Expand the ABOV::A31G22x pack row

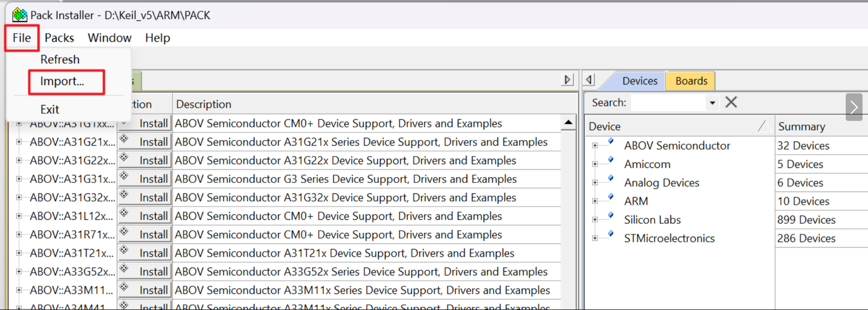tap(19, 161)
